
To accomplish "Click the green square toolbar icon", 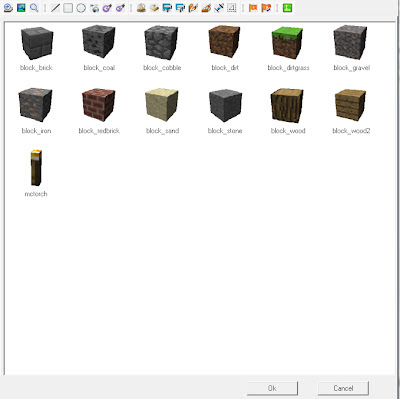I will (x=287, y=8).
